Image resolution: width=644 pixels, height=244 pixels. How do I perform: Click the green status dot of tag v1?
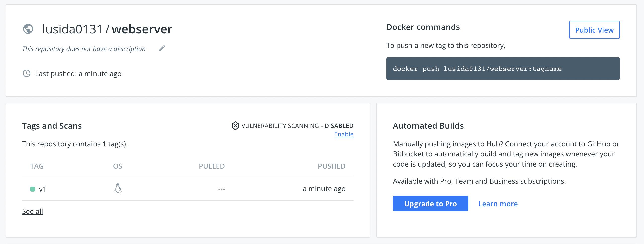pos(33,189)
